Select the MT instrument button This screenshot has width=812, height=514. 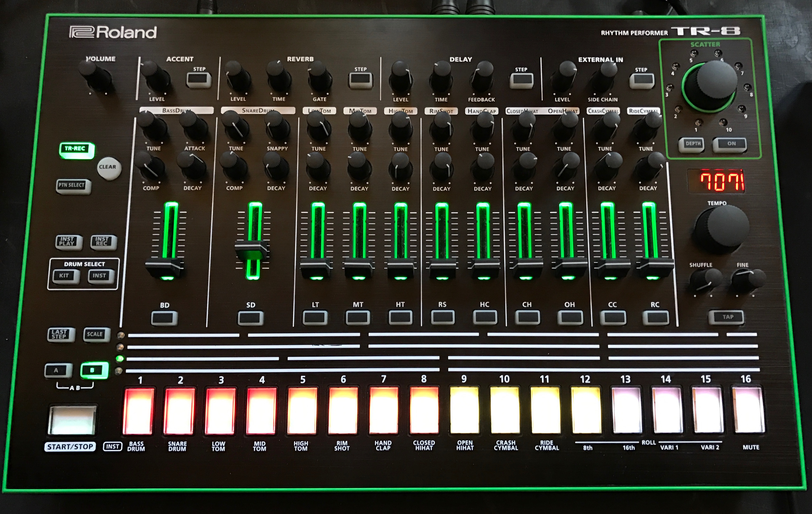358,317
